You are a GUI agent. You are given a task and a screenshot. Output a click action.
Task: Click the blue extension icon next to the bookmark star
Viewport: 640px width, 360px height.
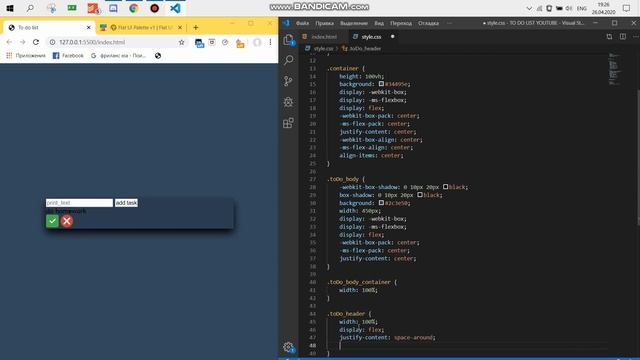point(199,42)
